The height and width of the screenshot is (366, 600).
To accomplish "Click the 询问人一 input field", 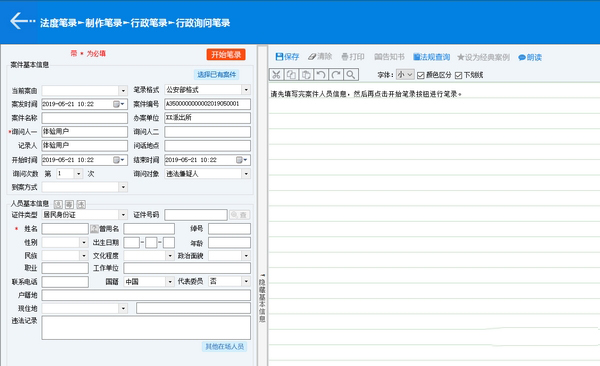I will point(85,132).
